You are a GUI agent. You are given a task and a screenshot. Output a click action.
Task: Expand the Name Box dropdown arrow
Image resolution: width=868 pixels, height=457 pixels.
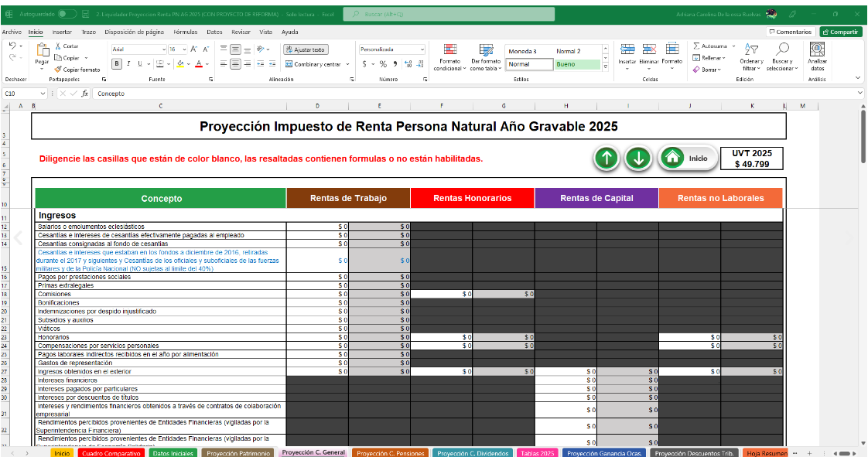43,94
